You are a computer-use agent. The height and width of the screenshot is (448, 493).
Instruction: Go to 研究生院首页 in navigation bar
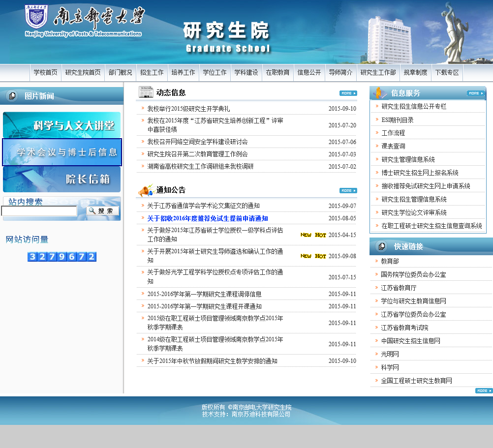pos(83,73)
